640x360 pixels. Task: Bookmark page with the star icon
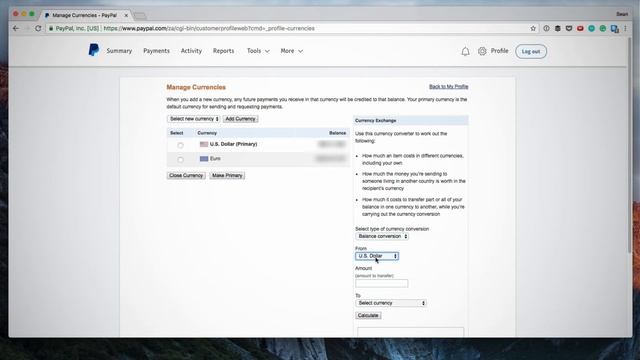coord(533,29)
